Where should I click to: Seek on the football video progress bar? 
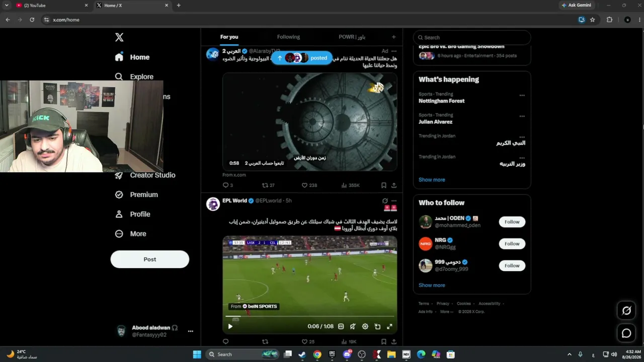[309, 317]
